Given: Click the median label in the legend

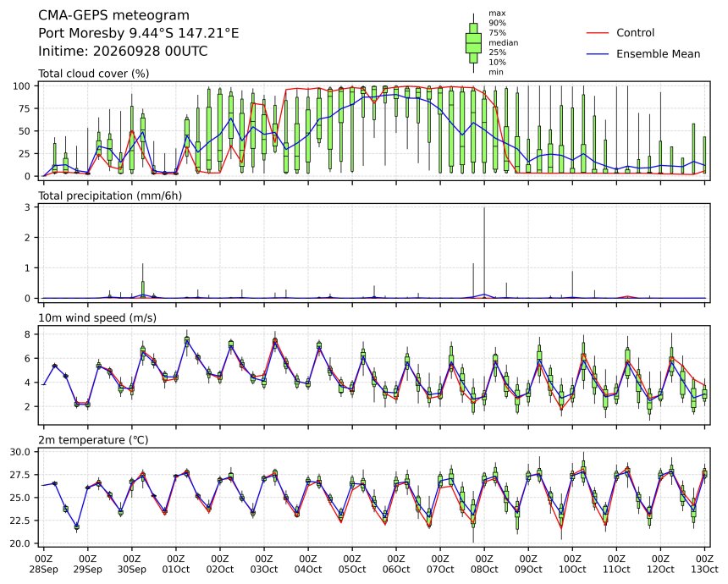Looking at the screenshot, I should [504, 42].
